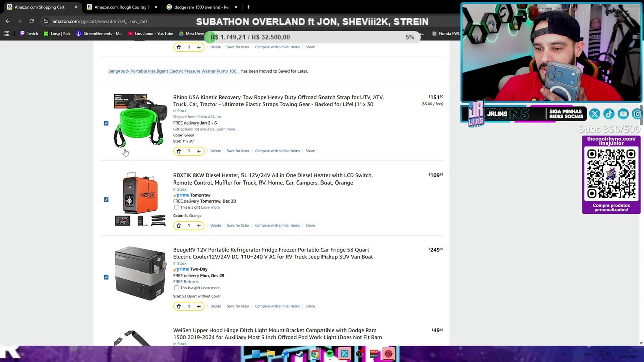Open a new browser tab
The height and width of the screenshot is (362, 644).
pos(248,7)
